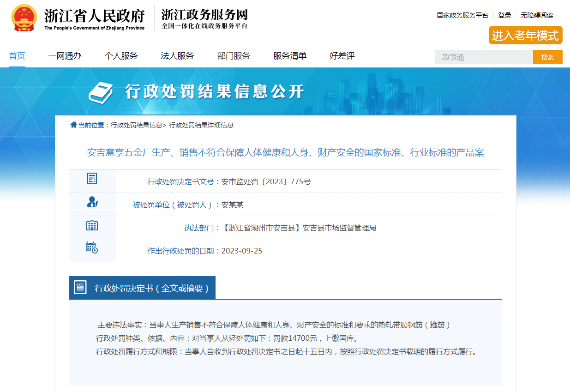Click the 被处罚单位（被处罚人）label

174,205
